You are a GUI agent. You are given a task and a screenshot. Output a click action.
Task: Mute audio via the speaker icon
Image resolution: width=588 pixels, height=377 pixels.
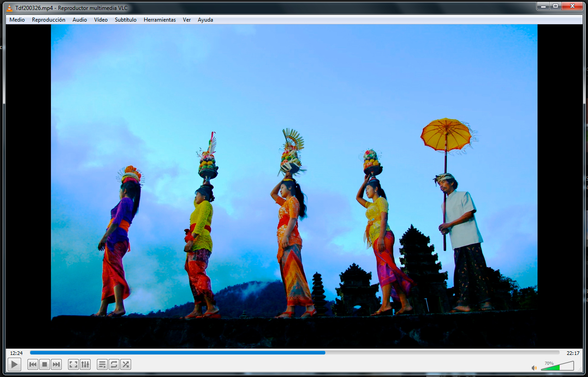coord(534,368)
